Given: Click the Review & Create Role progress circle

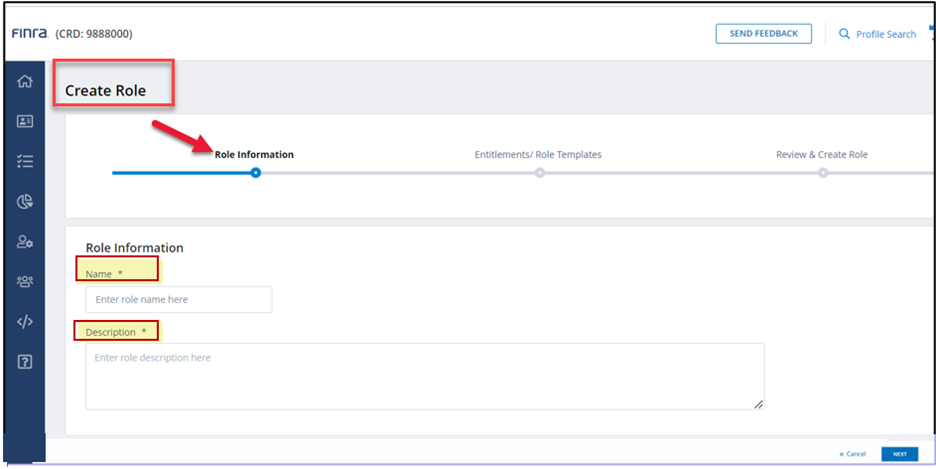Looking at the screenshot, I should pos(823,173).
